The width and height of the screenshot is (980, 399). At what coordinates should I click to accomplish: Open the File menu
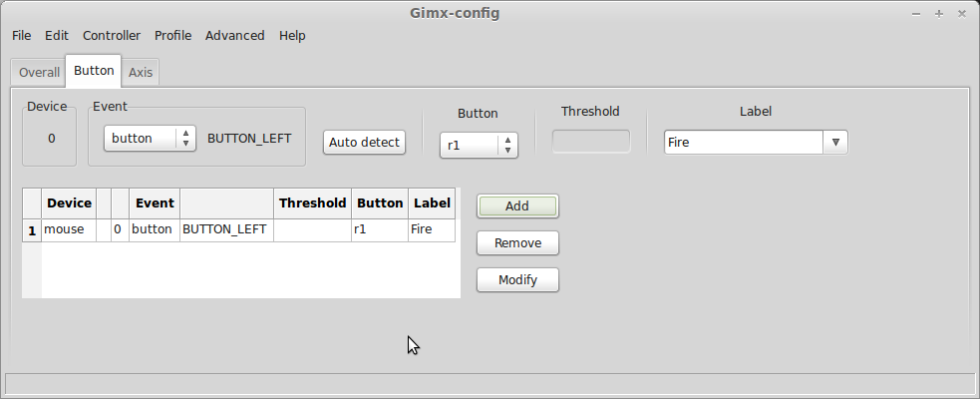tap(22, 35)
